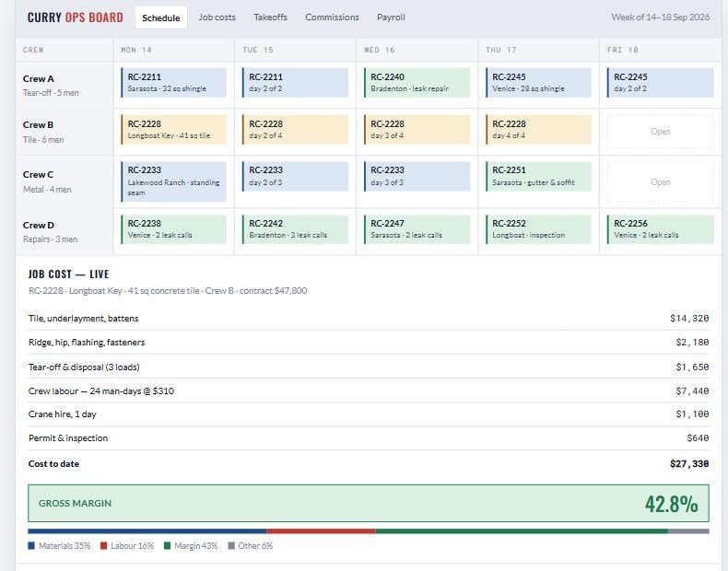Click the Curry Ops Board logo
Screen dimensions: 728x571
click(x=76, y=17)
